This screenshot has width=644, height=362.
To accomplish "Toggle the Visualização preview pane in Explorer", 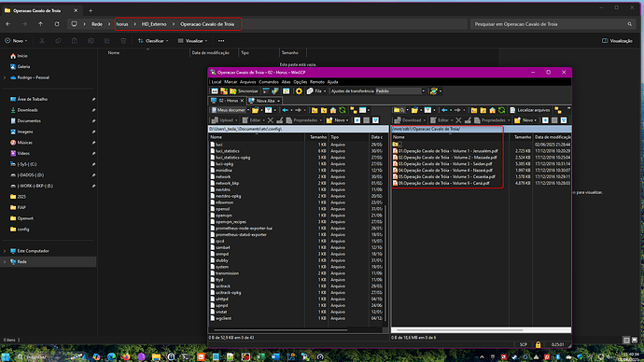I will 617,41.
